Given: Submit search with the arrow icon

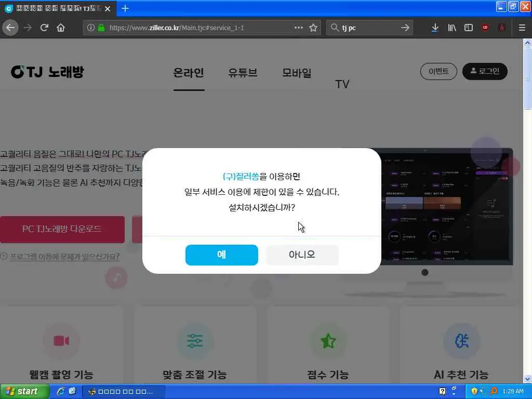Looking at the screenshot, I should click(x=405, y=28).
